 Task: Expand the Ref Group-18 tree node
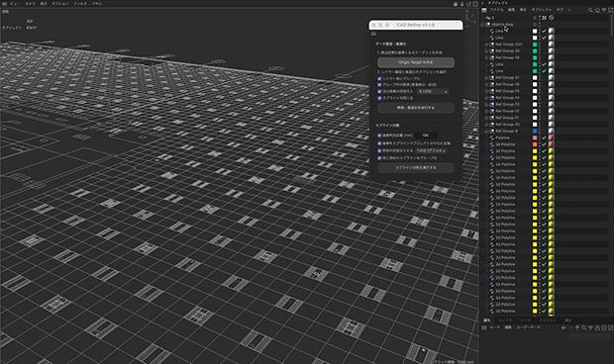[486, 57]
